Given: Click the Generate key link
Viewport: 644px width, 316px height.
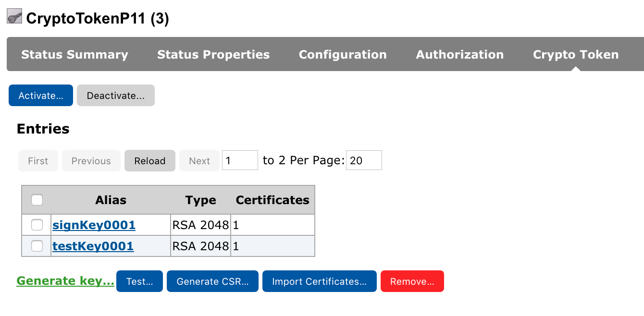Looking at the screenshot, I should coord(65,281).
